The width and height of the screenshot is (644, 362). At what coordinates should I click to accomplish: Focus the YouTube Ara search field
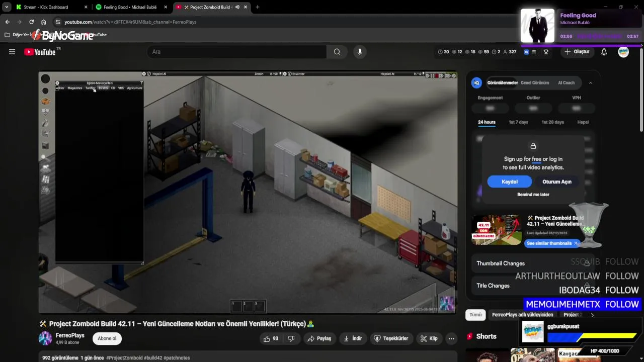236,52
